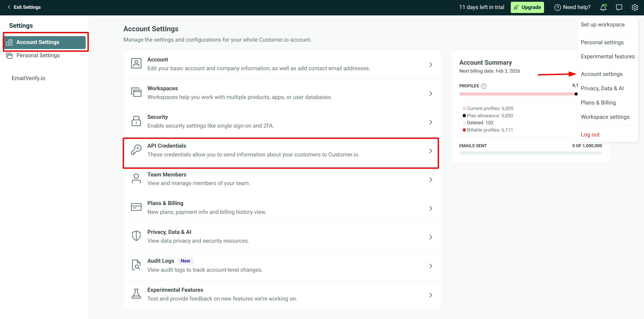
Task: Click '0 OF 1,000,000' emails count
Action: click(587, 146)
